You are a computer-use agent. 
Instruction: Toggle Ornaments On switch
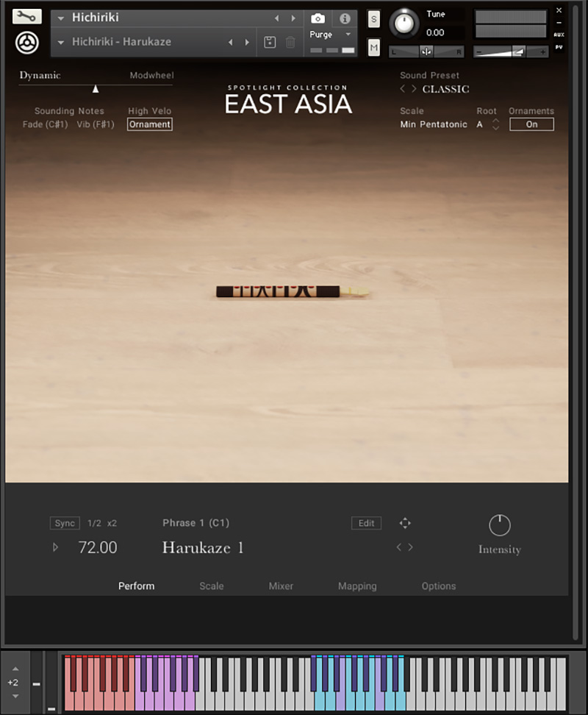pyautogui.click(x=531, y=124)
